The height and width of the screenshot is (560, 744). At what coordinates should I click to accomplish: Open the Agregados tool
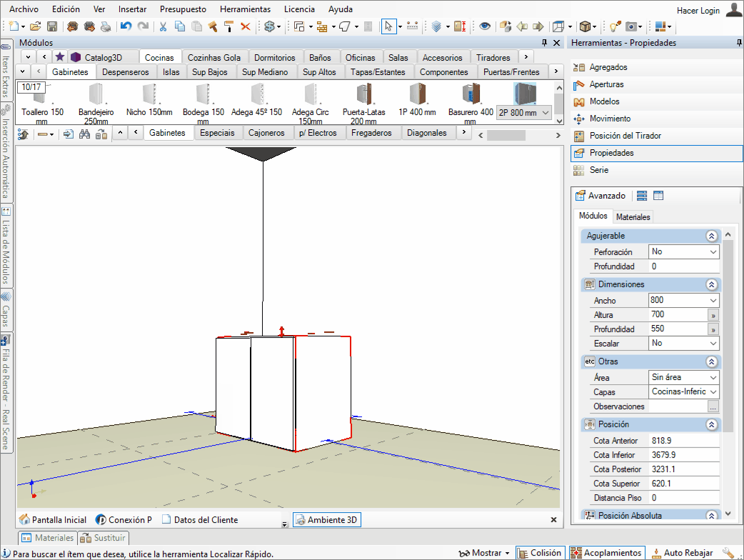(608, 67)
